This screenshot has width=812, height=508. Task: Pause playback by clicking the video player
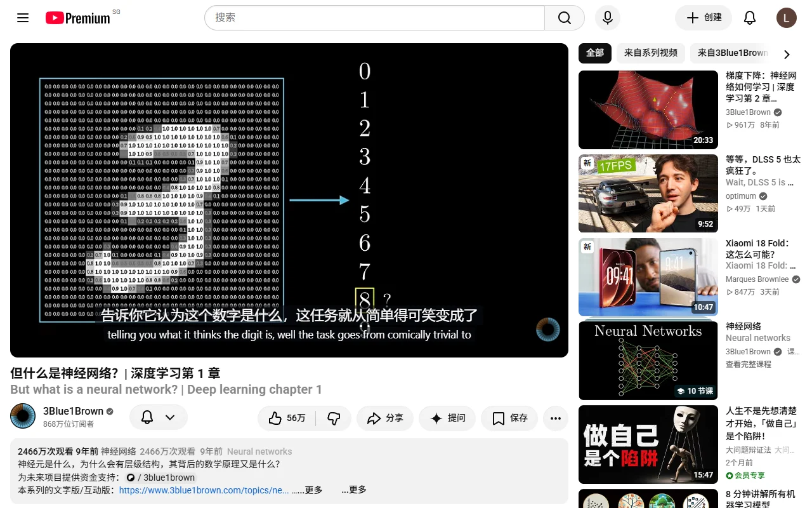(289, 200)
